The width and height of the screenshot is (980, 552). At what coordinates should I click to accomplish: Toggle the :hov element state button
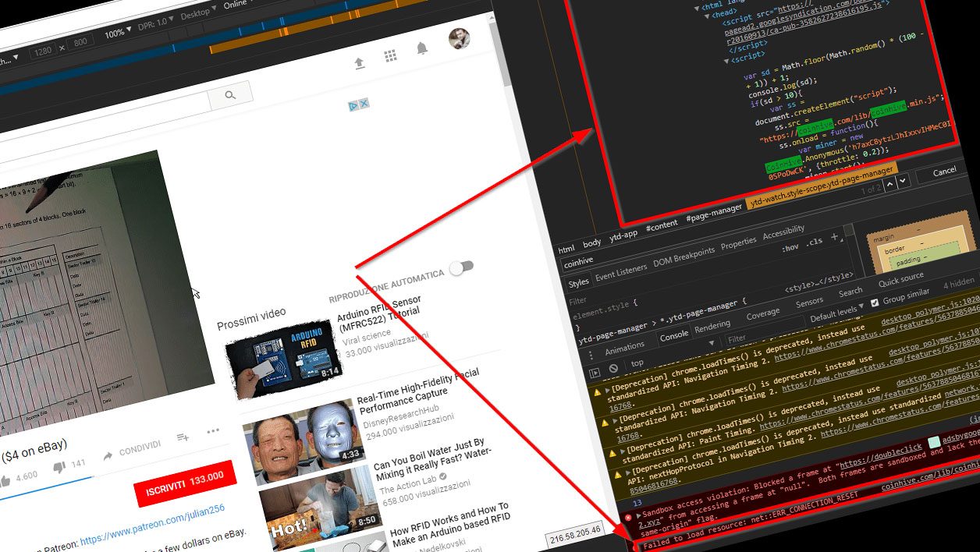pyautogui.click(x=790, y=248)
